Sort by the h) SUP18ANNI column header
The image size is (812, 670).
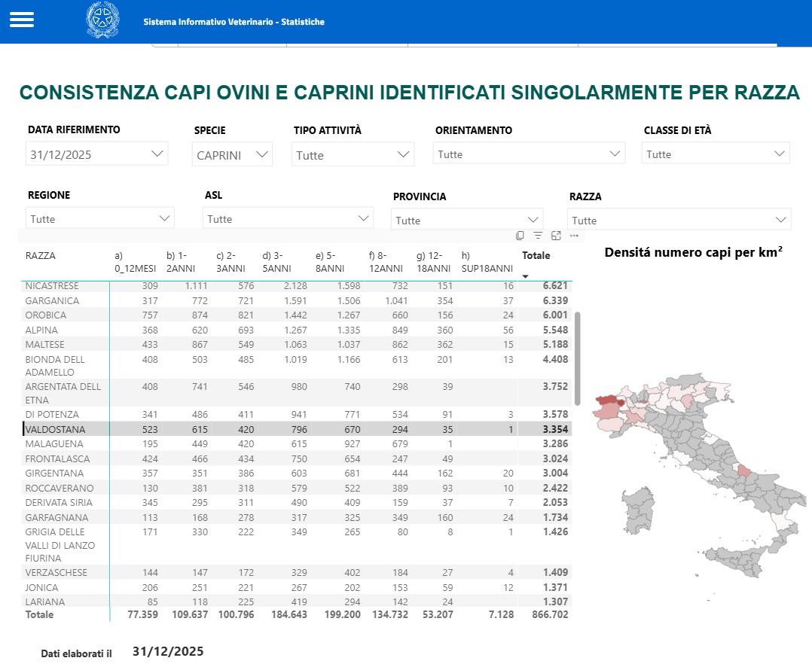[487, 262]
